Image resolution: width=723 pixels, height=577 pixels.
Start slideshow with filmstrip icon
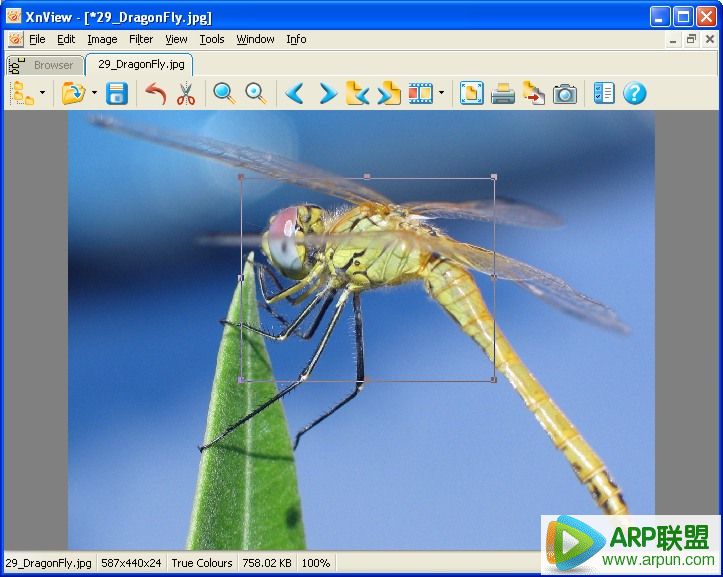coord(421,93)
